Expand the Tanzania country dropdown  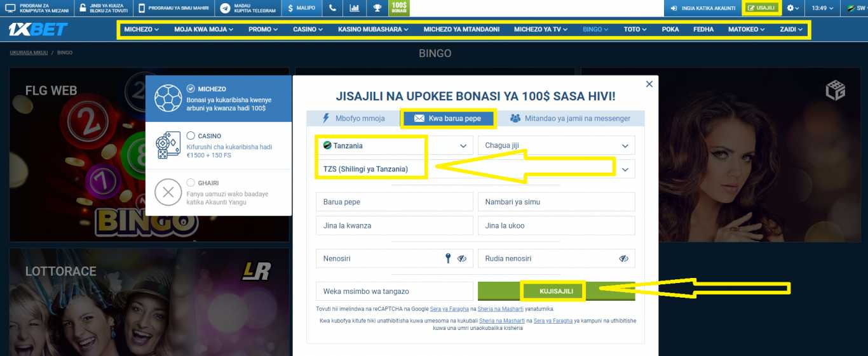[x=394, y=145]
